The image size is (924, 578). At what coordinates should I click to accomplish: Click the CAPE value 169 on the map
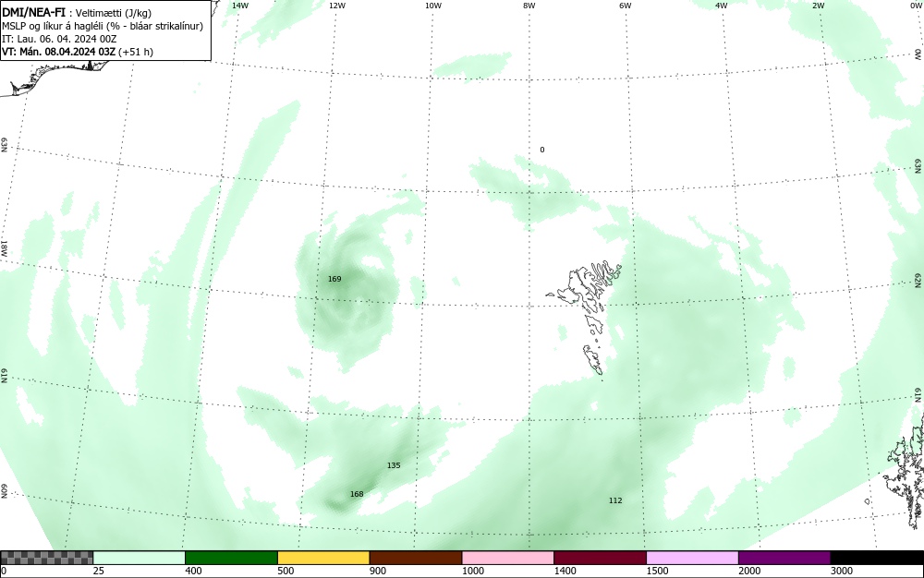point(334,279)
